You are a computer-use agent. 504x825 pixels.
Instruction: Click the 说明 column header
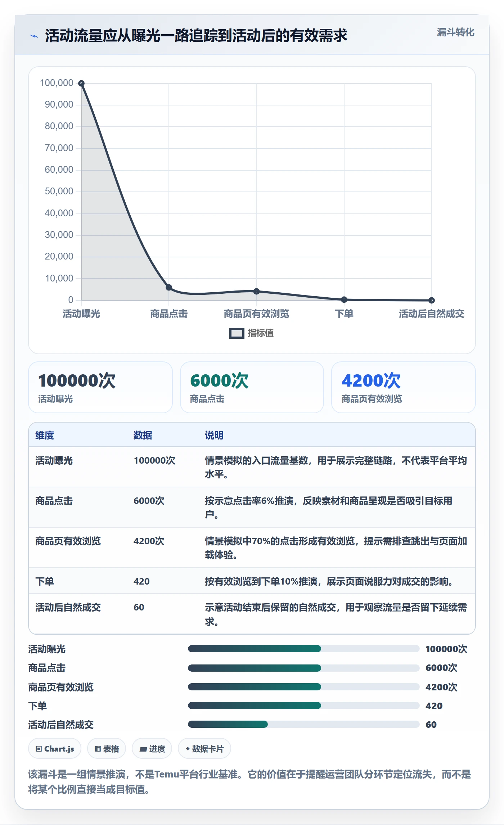pos(214,435)
